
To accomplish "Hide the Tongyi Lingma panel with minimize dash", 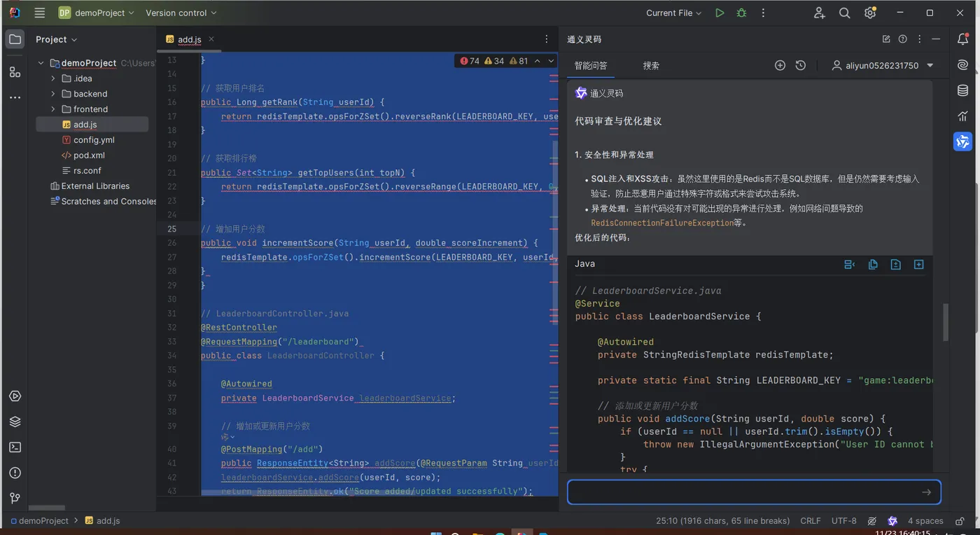I will 937,39.
